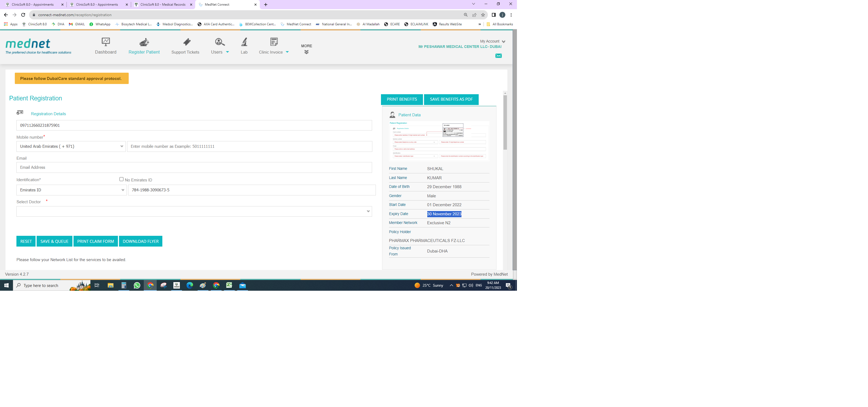Expand the MORE navigation menu
The image size is (868, 407).
pyautogui.click(x=306, y=49)
